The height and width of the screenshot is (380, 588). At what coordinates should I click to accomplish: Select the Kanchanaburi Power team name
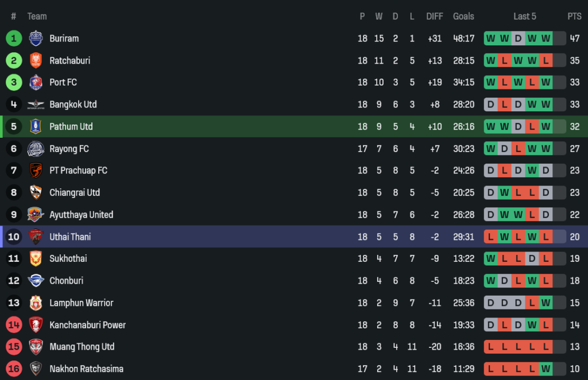click(87, 325)
